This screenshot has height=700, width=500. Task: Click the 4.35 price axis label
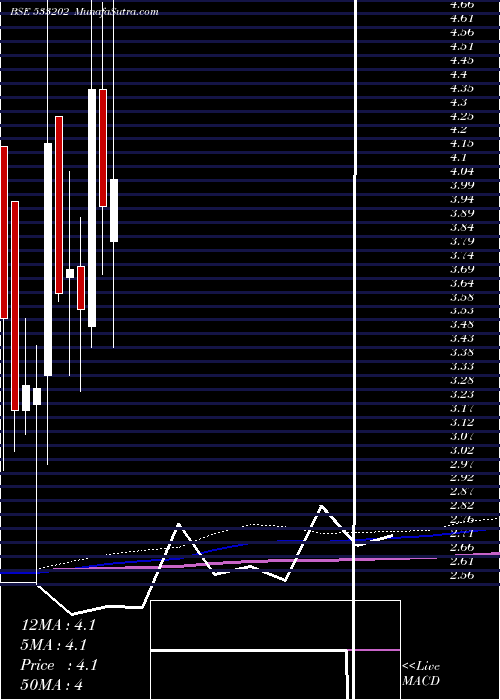pyautogui.click(x=462, y=88)
